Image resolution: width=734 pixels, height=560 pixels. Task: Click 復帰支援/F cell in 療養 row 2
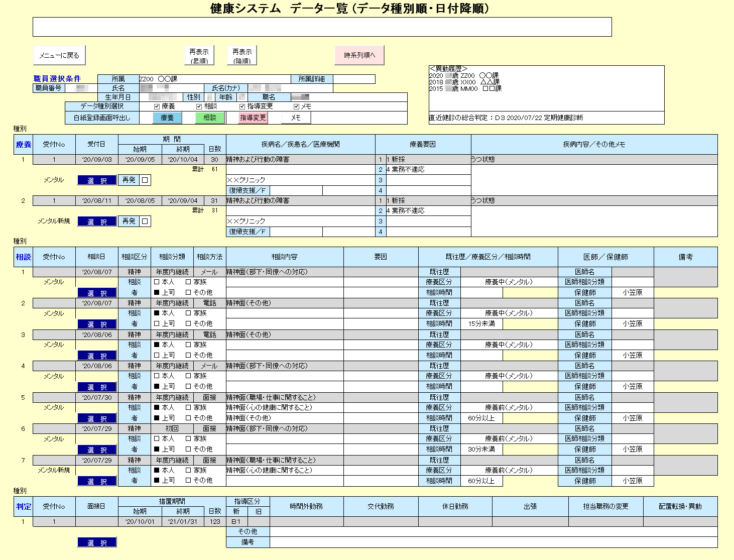click(248, 232)
